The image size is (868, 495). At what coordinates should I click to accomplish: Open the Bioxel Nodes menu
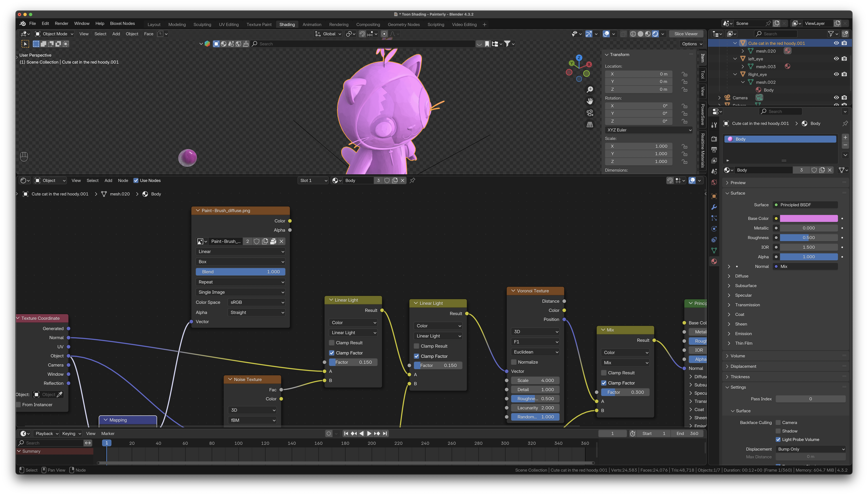tap(122, 24)
